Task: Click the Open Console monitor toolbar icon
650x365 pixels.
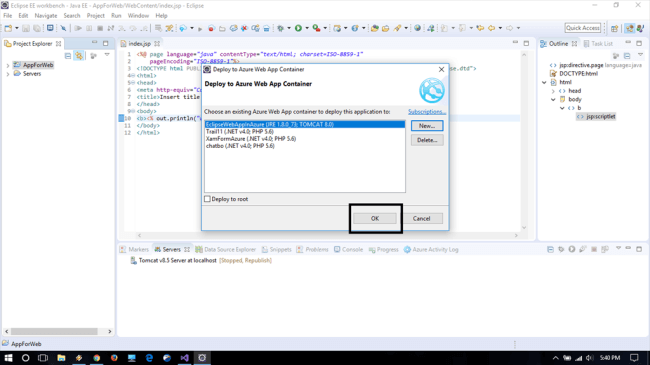Action: 50,28
